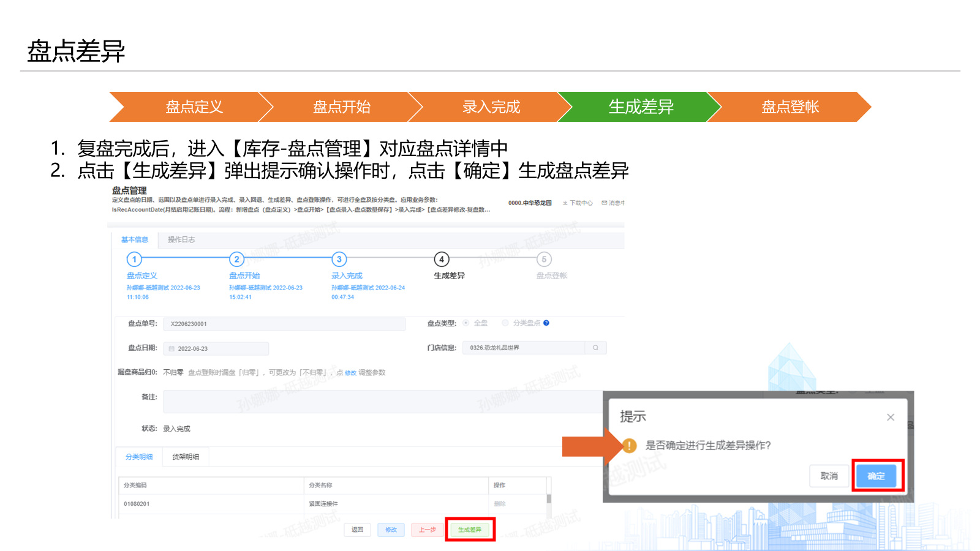Click the blue help icon beside 分类盘点
Screen dimensions: 980x551
coord(546,323)
